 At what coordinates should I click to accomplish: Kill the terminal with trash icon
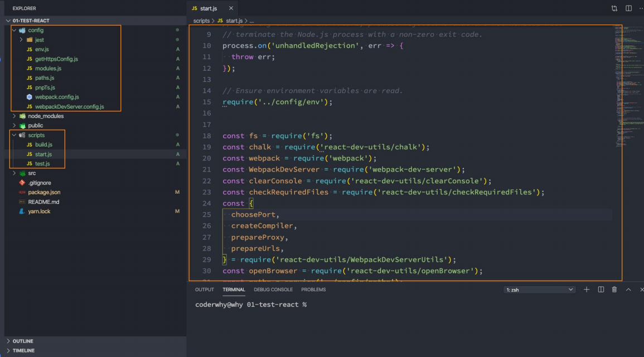click(614, 290)
